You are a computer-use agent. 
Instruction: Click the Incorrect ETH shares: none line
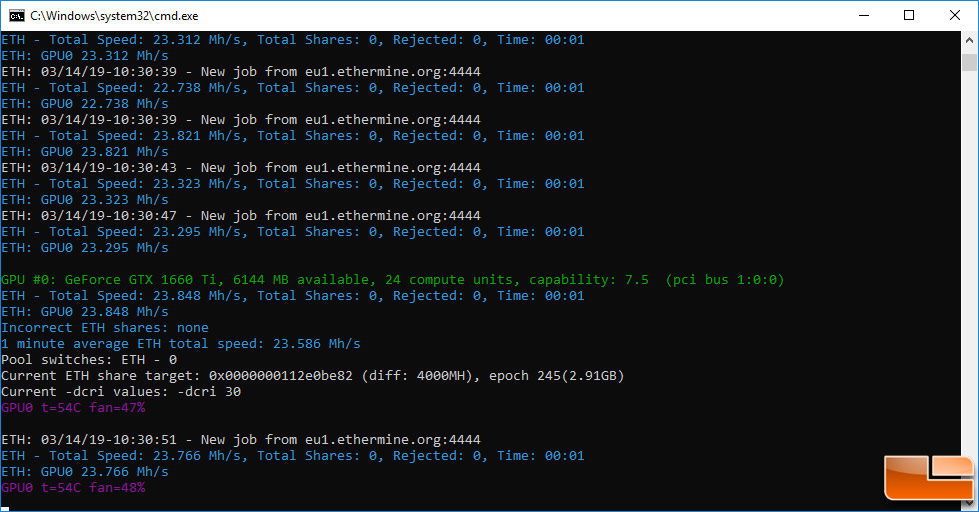105,328
